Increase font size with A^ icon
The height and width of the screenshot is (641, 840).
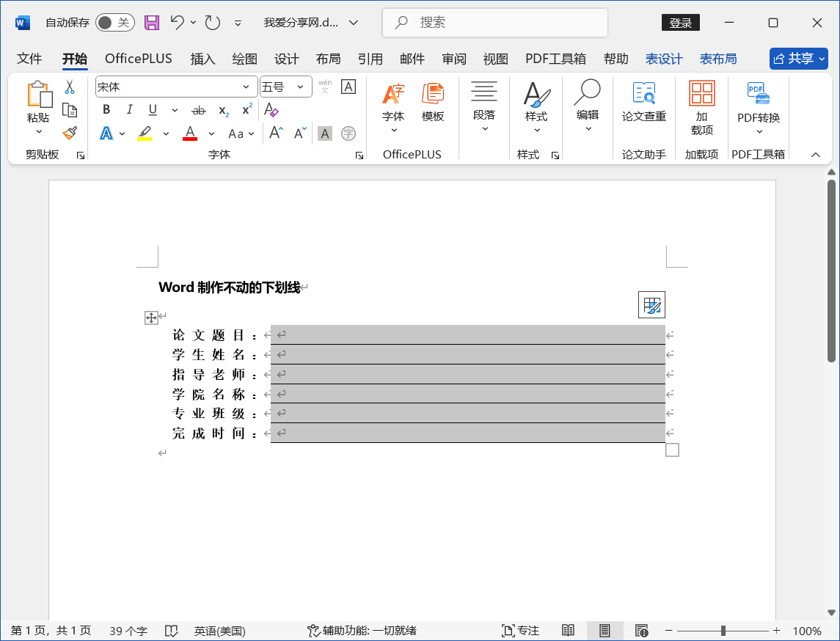pyautogui.click(x=276, y=133)
